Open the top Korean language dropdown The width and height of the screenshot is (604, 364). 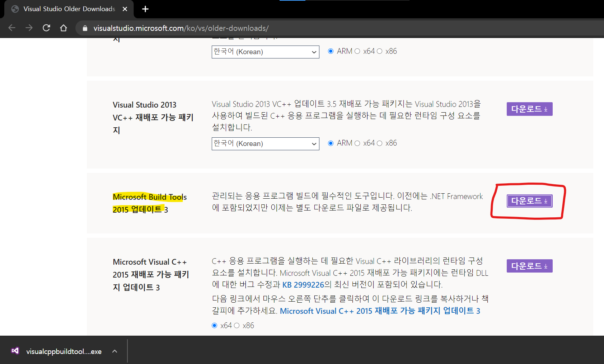pyautogui.click(x=265, y=52)
